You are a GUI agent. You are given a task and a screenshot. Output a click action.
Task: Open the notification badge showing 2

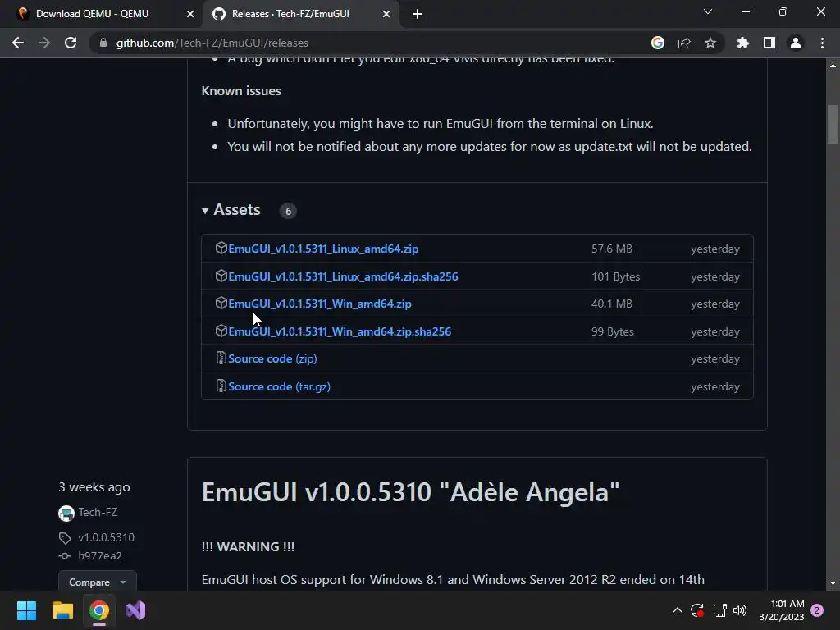pyautogui.click(x=817, y=610)
